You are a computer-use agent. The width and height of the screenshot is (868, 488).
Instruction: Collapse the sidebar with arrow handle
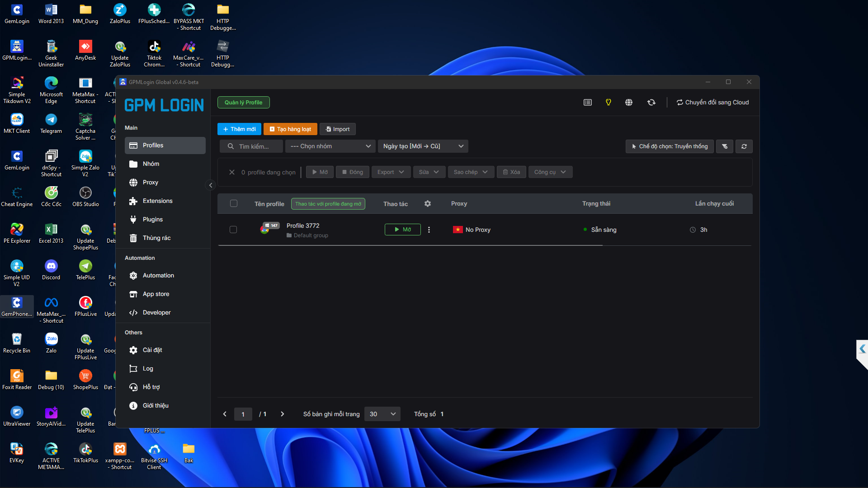point(211,185)
